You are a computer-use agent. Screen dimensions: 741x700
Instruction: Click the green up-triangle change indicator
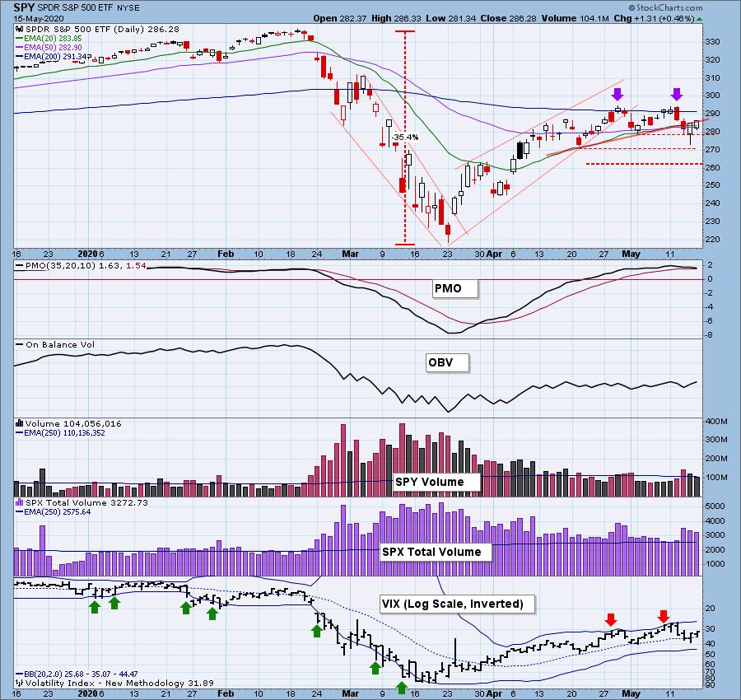699,19
